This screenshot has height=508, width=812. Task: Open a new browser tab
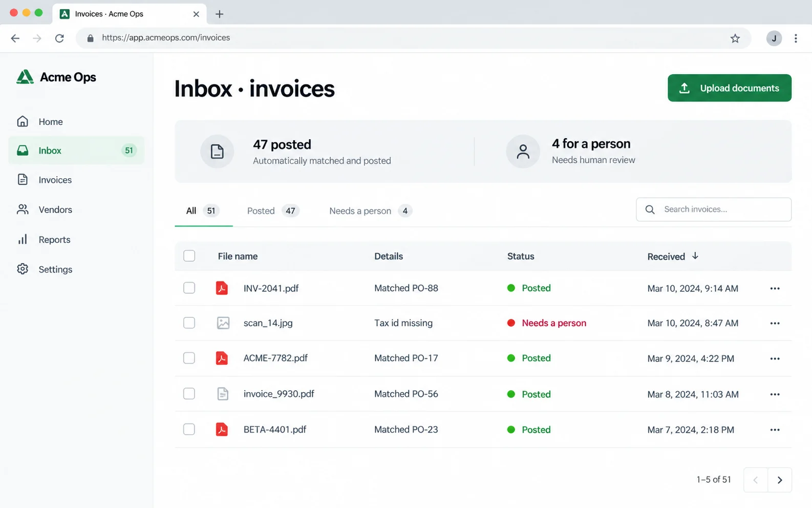click(x=220, y=14)
